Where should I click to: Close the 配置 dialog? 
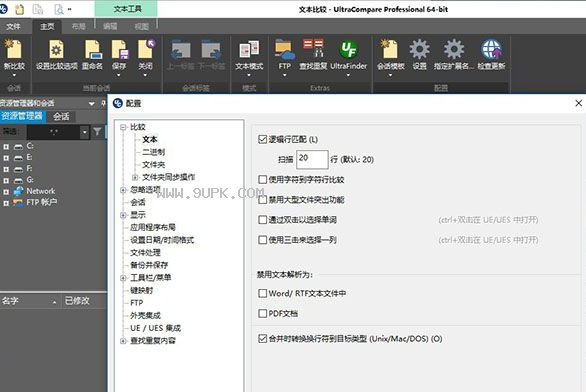(579, 103)
